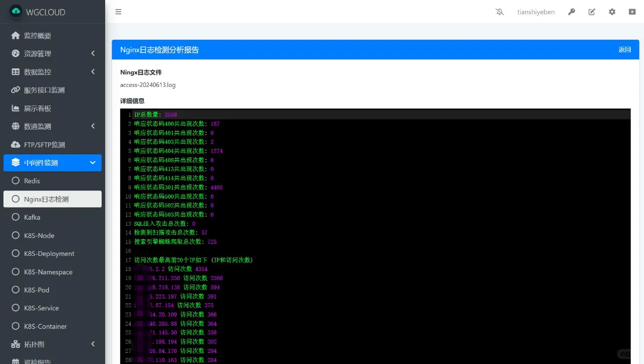Click the log line with 访问次数 594
The image size is (644, 364).
tap(177, 287)
